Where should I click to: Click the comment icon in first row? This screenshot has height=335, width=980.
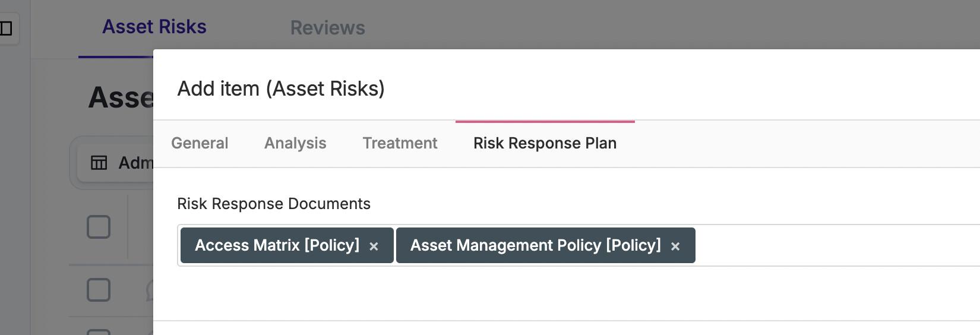150,290
